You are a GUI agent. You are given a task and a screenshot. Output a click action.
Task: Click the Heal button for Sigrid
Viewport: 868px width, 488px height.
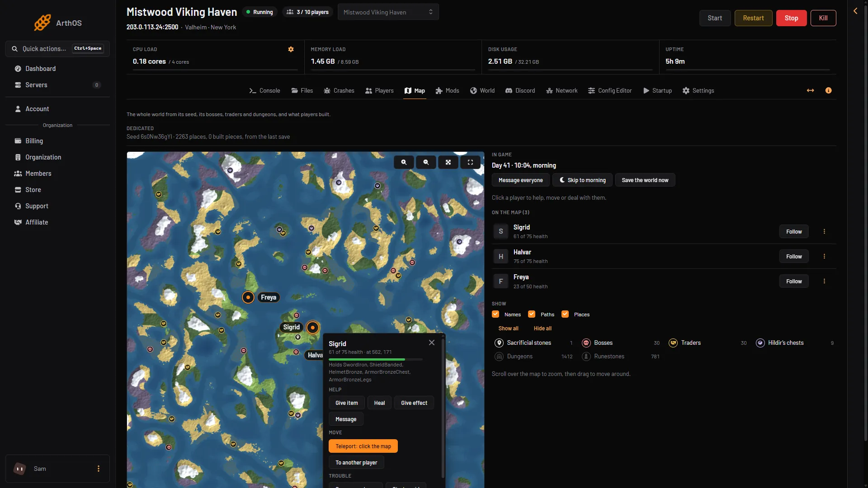click(x=379, y=403)
